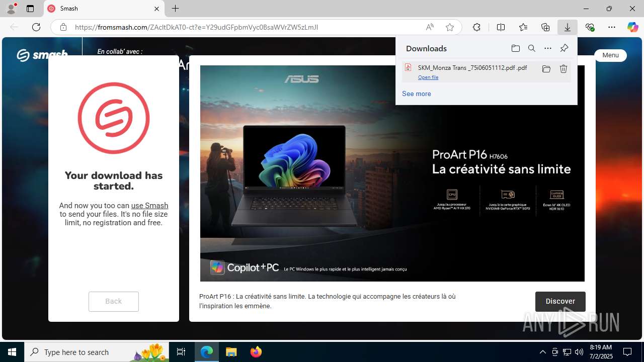The image size is (644, 362).
Task: Open the Collections panel
Action: click(x=545, y=27)
